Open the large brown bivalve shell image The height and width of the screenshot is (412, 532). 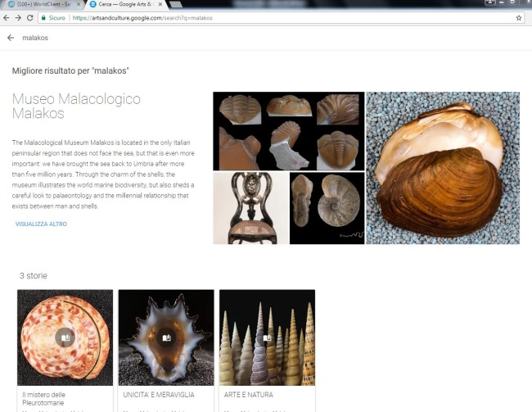443,168
